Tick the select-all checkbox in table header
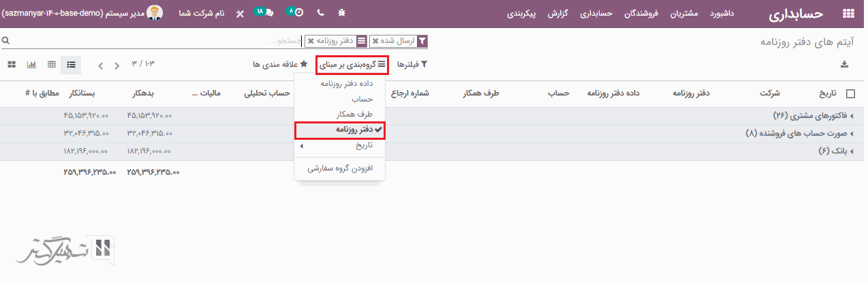This screenshot has height=283, width=868. 850,94
